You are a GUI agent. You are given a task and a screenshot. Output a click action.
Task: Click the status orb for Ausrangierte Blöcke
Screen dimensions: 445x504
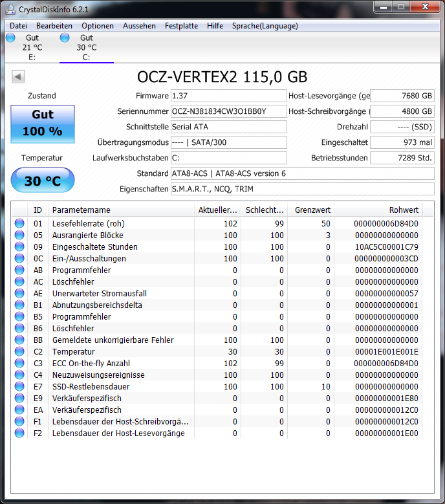pyautogui.click(x=19, y=235)
